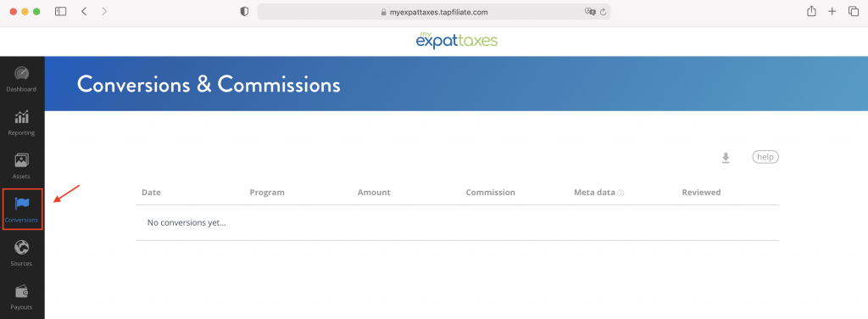Click the Safari share icon
This screenshot has width=868, height=319.
click(811, 11)
